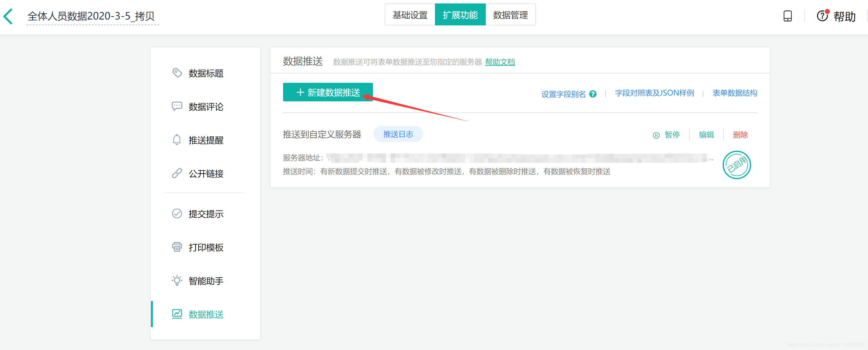868x350 pixels.
Task: Open the 数据标题 menu item
Action: tap(206, 73)
